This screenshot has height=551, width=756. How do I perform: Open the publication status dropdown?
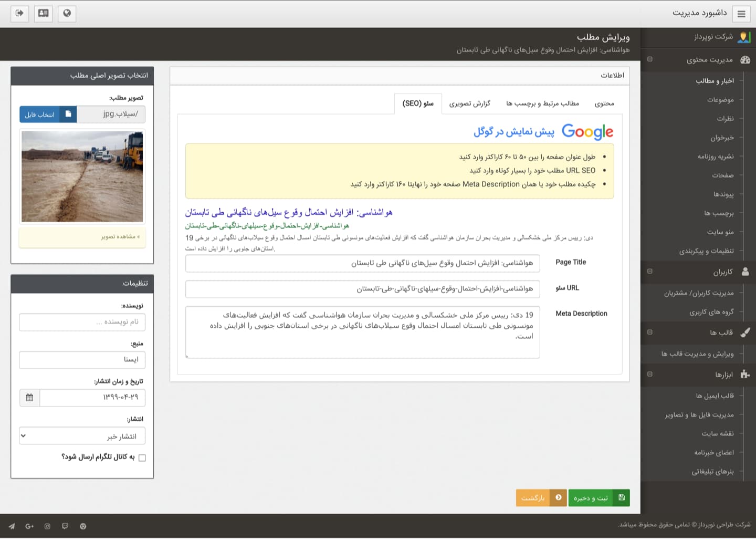tap(82, 436)
